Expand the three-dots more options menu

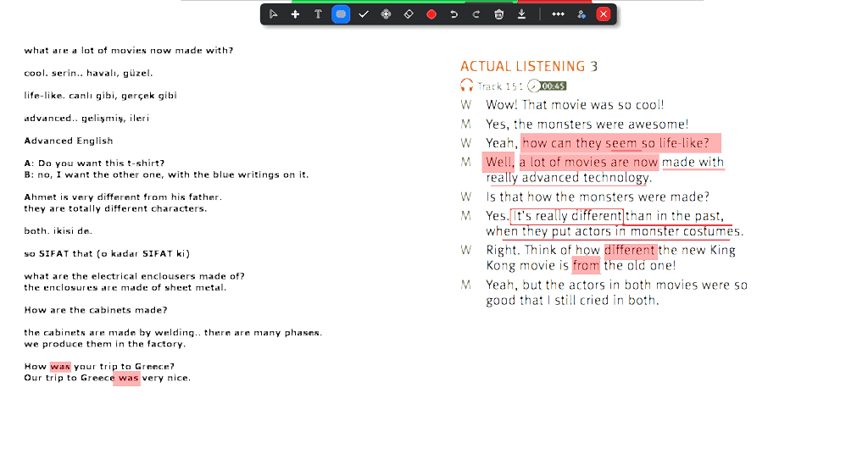click(558, 14)
